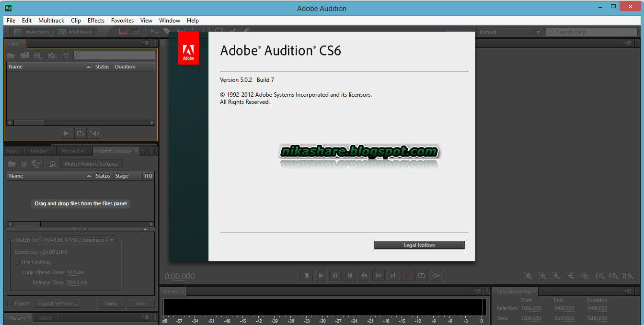Click Legal Notices button in About dialog
644x325 pixels.
click(x=419, y=245)
